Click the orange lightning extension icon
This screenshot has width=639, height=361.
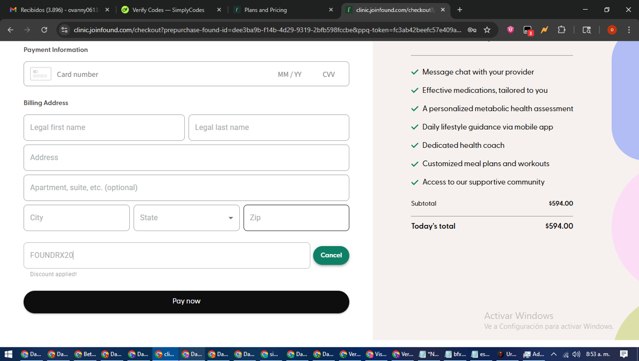click(544, 29)
